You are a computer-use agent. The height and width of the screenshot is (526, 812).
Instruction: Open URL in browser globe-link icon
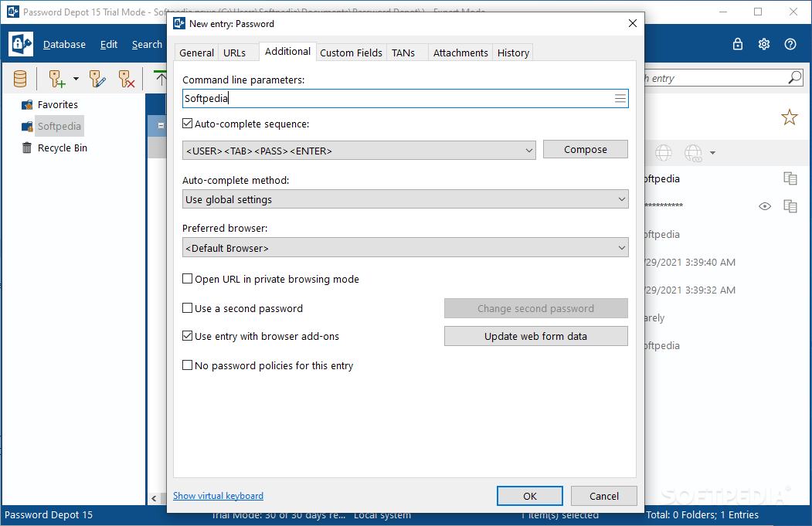(694, 153)
